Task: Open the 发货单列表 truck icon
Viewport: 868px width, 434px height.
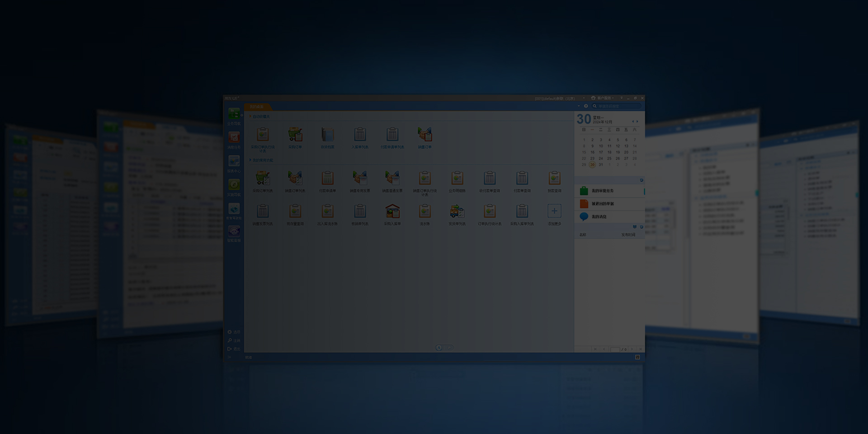Action: (x=457, y=211)
